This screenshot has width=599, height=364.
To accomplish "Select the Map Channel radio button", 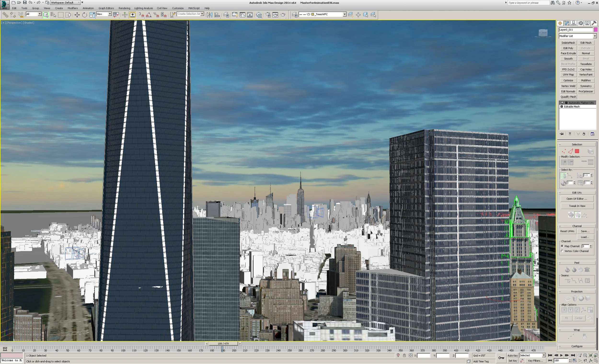I will [x=562, y=246].
